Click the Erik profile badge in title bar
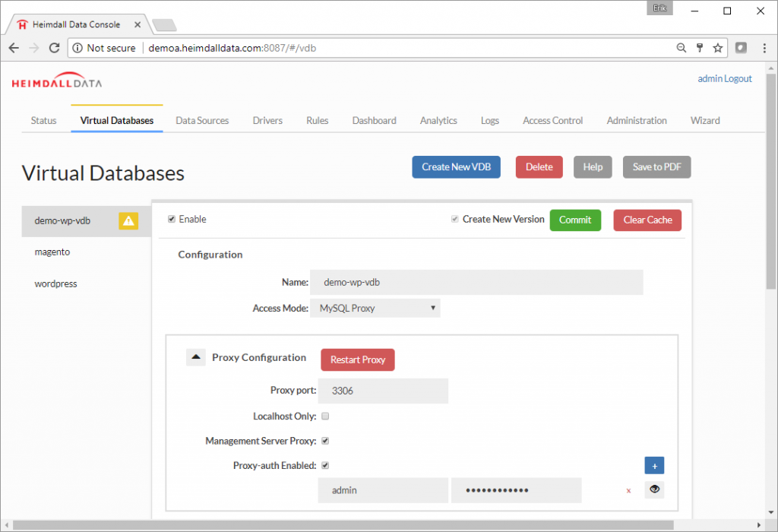The width and height of the screenshot is (778, 532). [x=659, y=8]
